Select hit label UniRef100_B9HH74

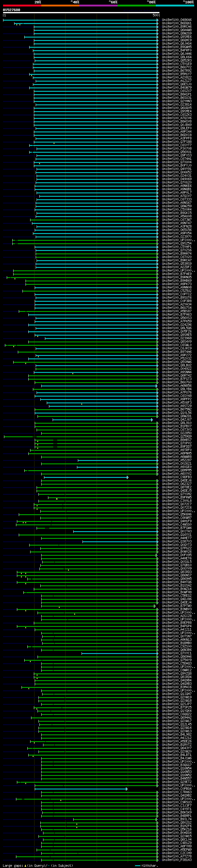coord(177,254)
